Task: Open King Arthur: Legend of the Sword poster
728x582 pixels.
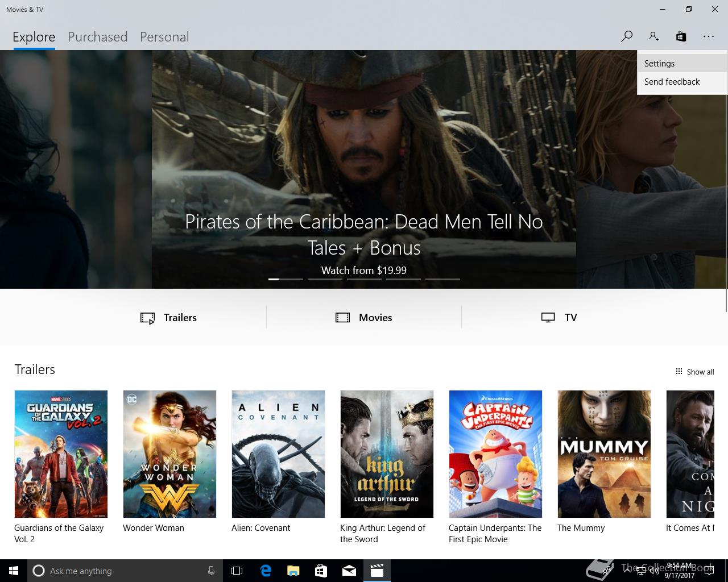Action: tap(387, 454)
